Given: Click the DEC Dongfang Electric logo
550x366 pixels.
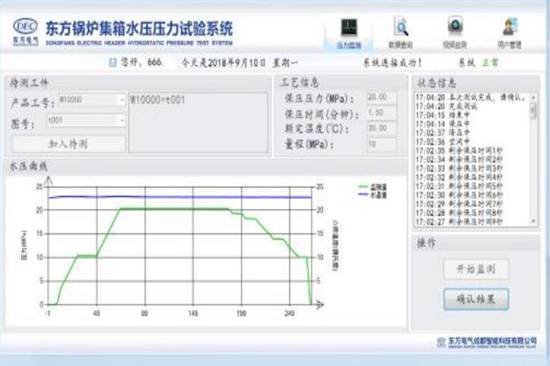Looking at the screenshot, I should [25, 32].
